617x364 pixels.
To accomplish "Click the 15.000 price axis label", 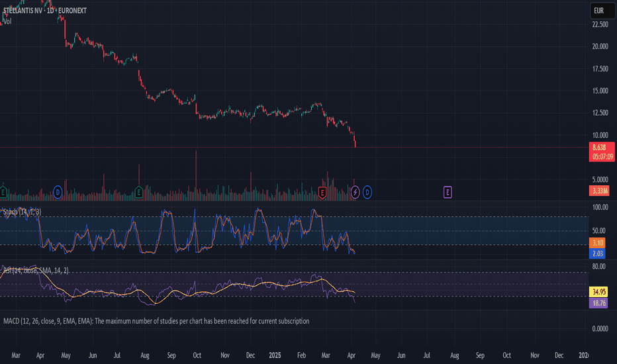I will (600, 91).
